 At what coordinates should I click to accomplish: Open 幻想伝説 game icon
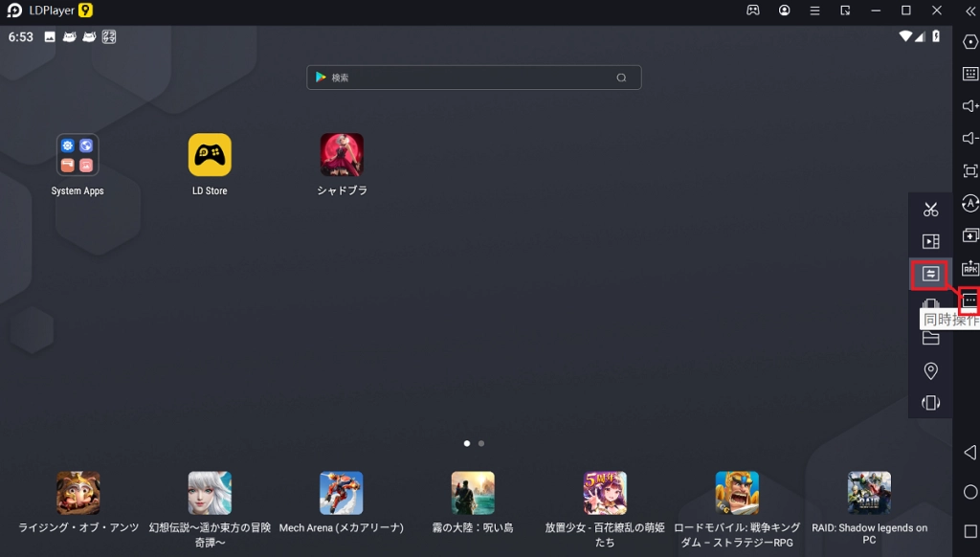pyautogui.click(x=210, y=493)
